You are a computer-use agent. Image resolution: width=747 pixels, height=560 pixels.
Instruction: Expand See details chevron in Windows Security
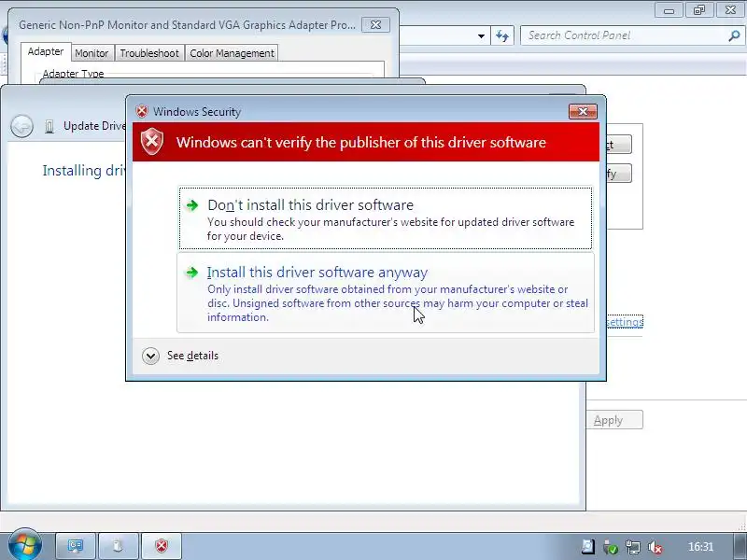[150, 356]
